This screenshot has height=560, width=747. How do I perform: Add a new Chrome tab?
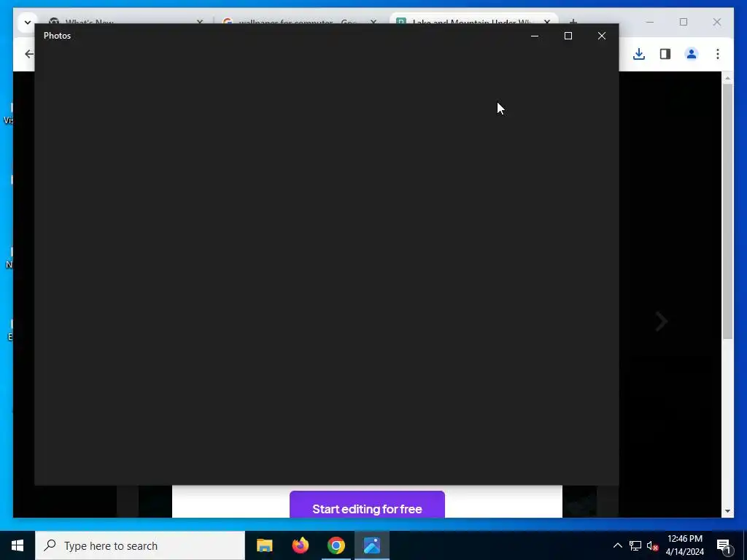(x=573, y=20)
